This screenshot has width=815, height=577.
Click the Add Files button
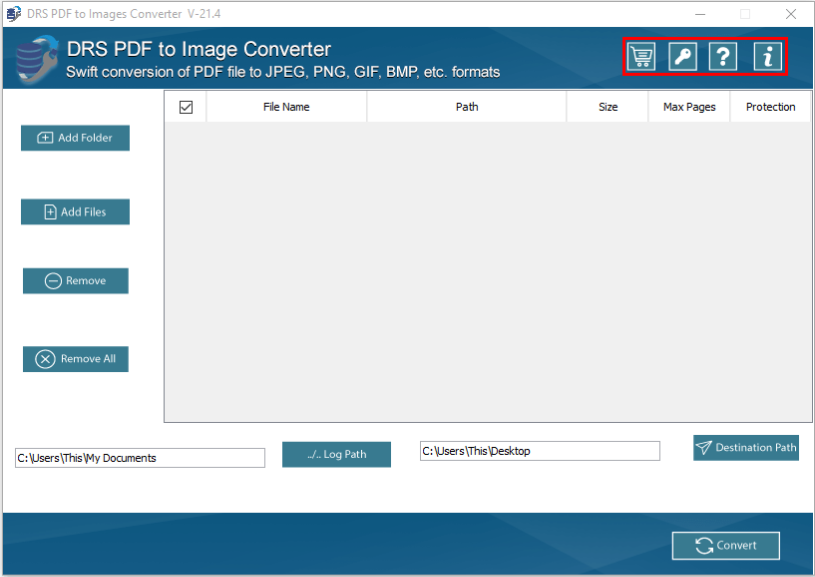click(x=75, y=212)
